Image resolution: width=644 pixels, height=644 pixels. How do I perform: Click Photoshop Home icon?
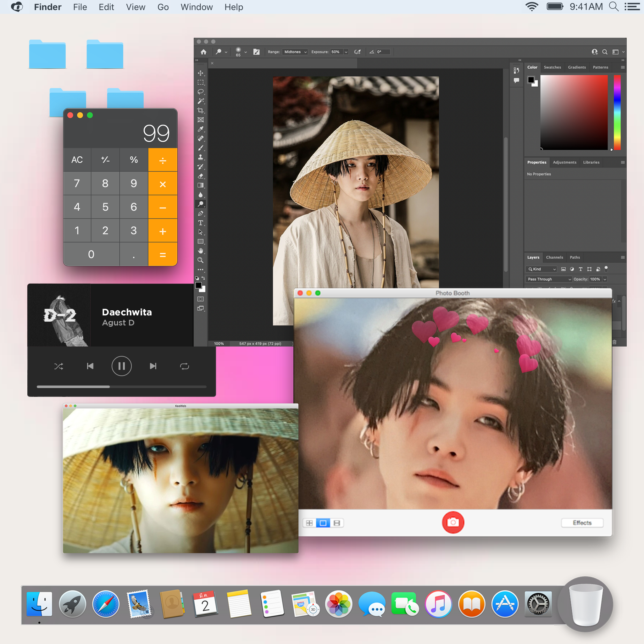tap(203, 52)
